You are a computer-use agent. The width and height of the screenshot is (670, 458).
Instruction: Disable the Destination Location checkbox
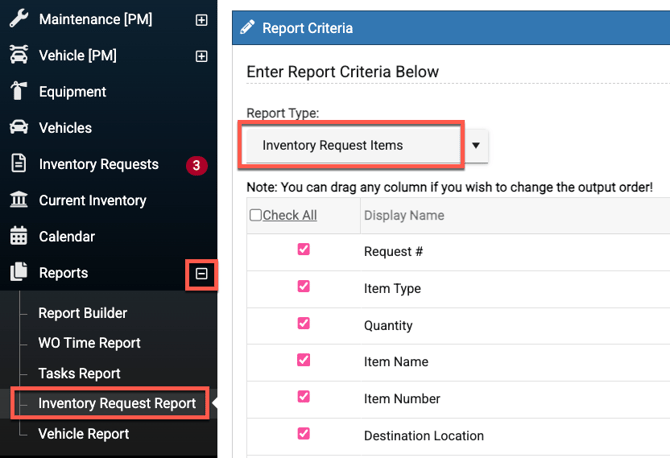tap(304, 434)
